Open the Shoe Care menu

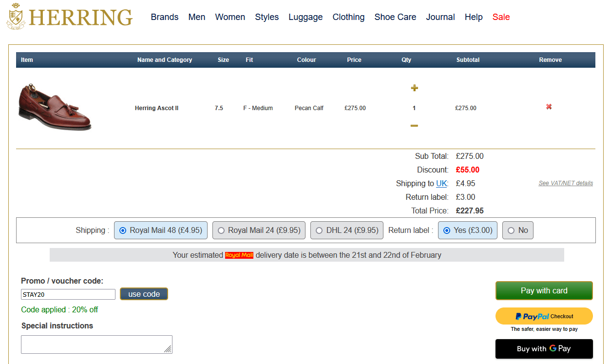click(x=395, y=17)
